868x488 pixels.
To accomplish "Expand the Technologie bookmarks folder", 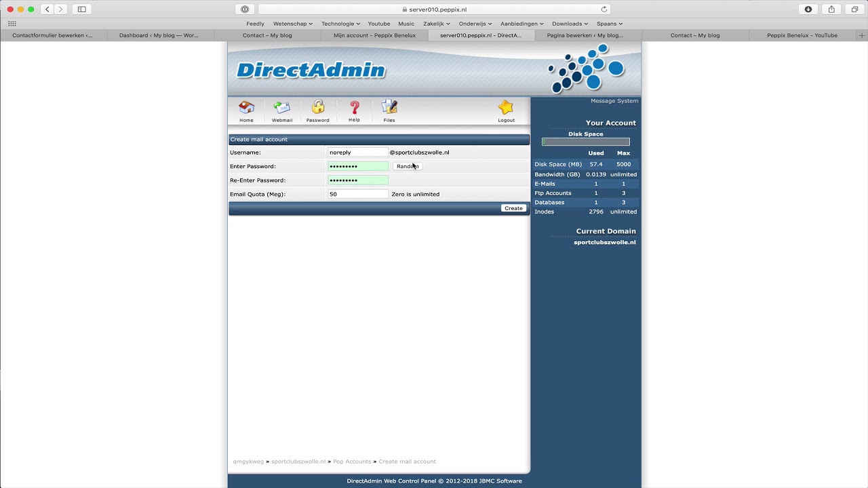I will tap(340, 24).
